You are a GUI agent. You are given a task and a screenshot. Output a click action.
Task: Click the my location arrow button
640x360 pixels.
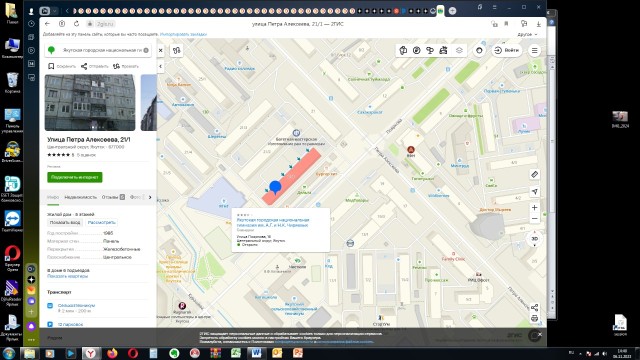[x=534, y=192]
